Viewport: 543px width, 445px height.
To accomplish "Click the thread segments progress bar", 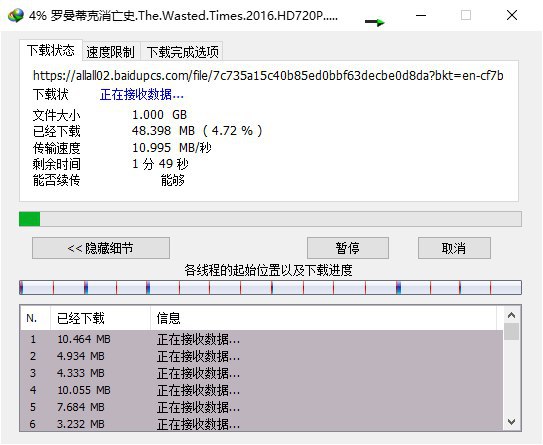I will pyautogui.click(x=270, y=288).
